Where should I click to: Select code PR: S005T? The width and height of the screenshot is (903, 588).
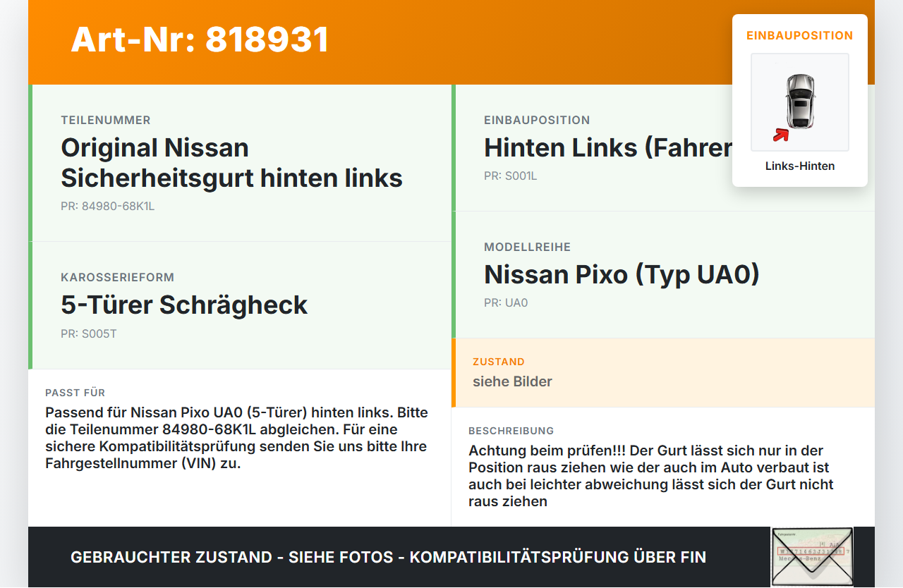click(89, 333)
